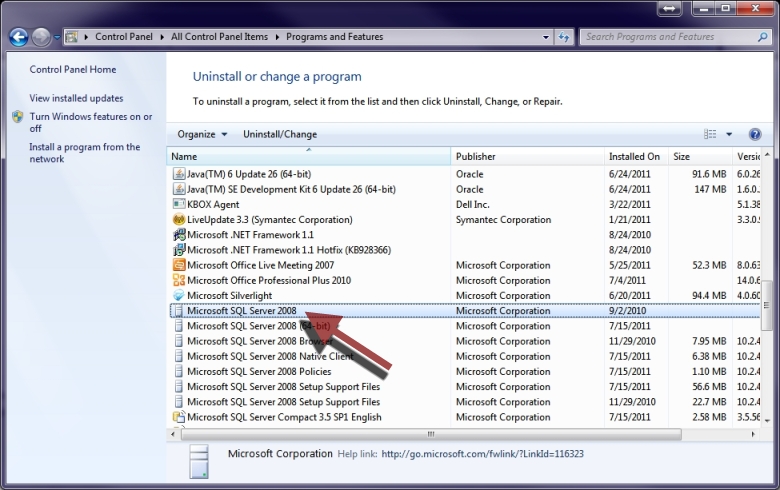The image size is (780, 490).
Task: Select Microsoft SQL Server 2008 Browser row
Action: [465, 341]
